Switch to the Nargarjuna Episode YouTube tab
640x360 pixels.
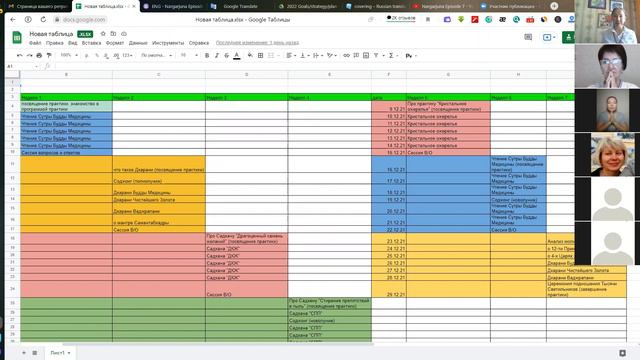[x=442, y=6]
